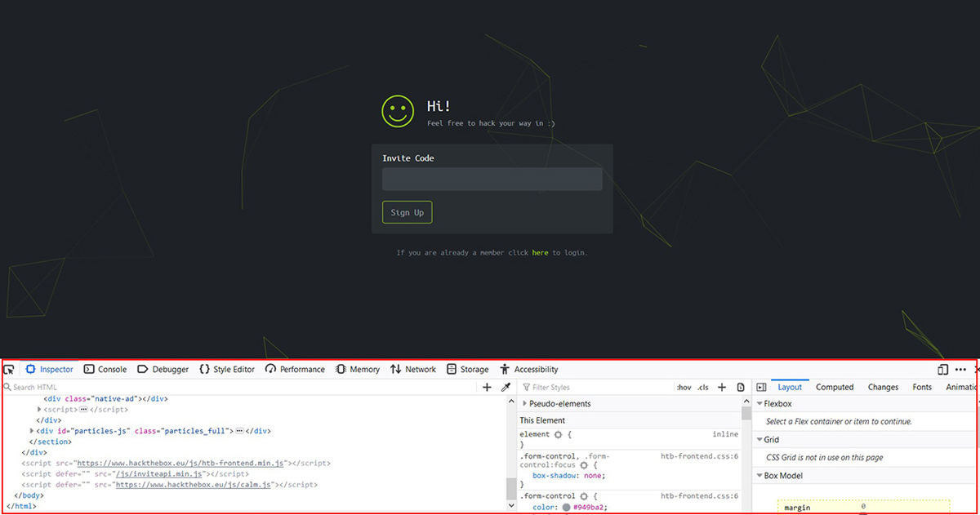
Task: Open the calm.js script link
Action: coord(195,485)
